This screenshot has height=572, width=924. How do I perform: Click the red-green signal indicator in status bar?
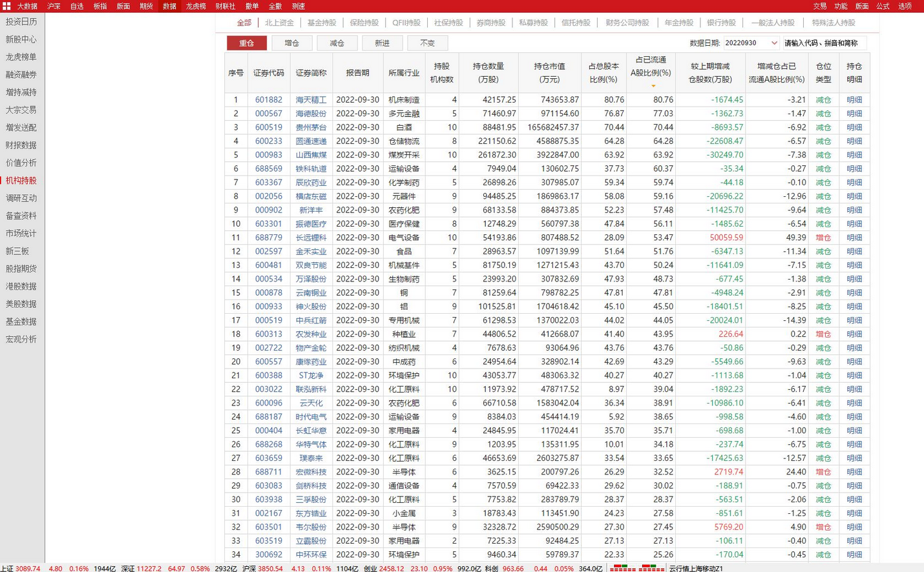tap(636, 568)
